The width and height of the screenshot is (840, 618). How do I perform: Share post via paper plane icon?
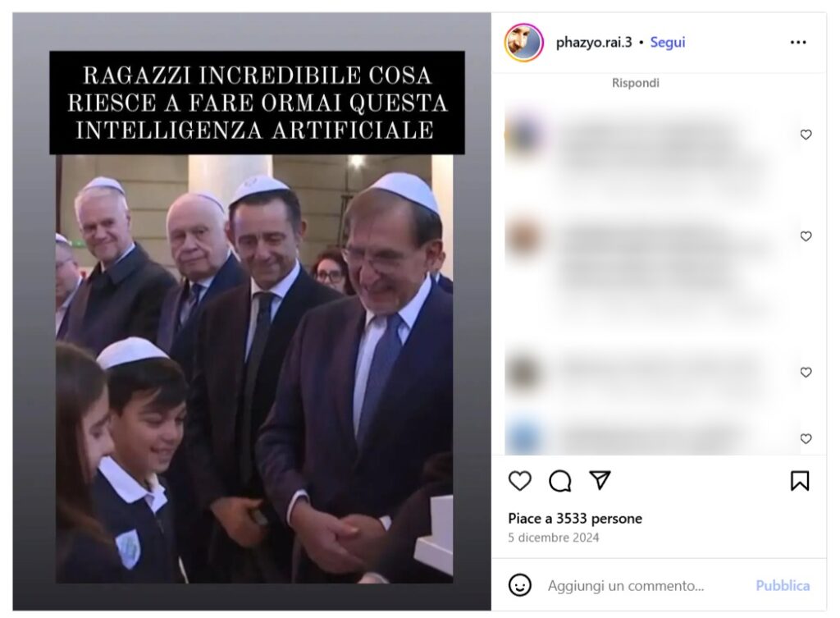tap(600, 480)
